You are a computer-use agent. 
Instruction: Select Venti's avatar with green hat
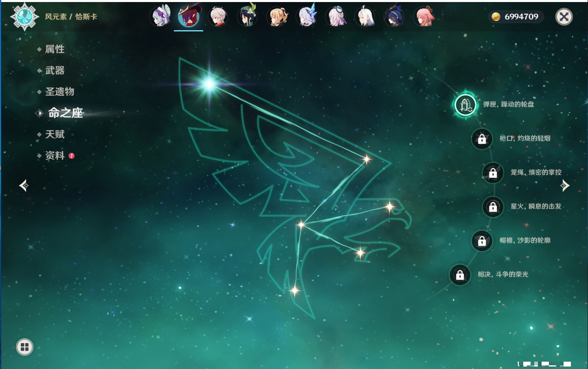pyautogui.click(x=247, y=17)
